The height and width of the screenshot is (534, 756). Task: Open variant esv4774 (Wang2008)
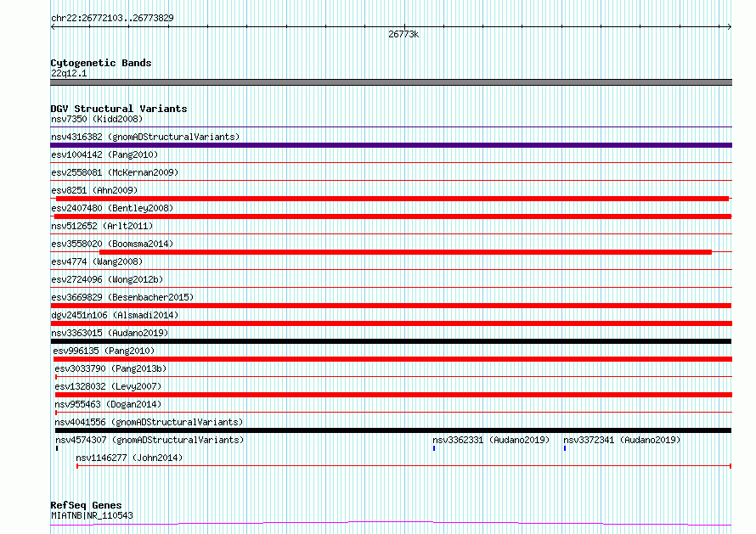(97, 261)
